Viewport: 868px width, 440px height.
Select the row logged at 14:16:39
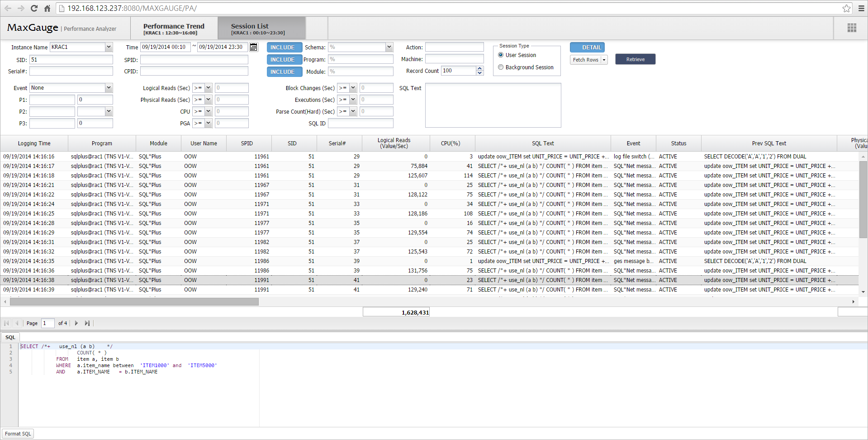430,290
